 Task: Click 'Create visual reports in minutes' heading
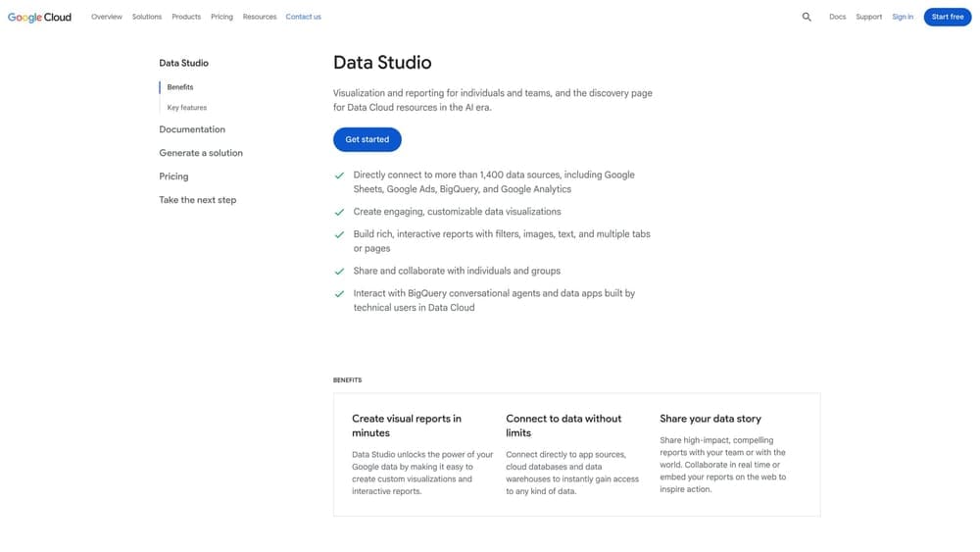pos(407,426)
